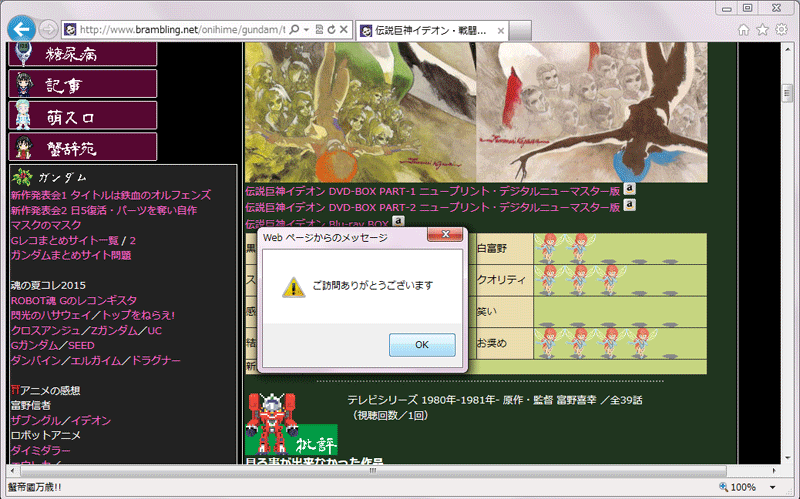Toggle the compatibility view icon

pos(319,30)
